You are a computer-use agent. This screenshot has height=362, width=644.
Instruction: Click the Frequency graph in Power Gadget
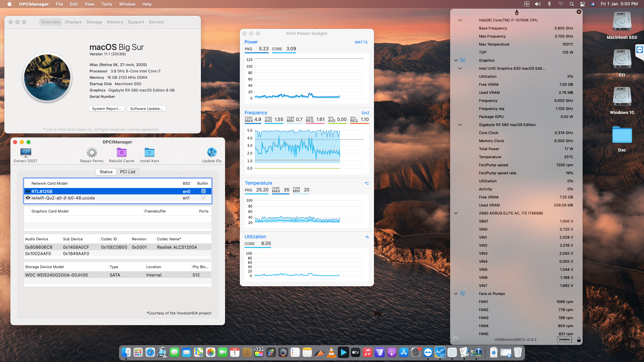[x=306, y=149]
